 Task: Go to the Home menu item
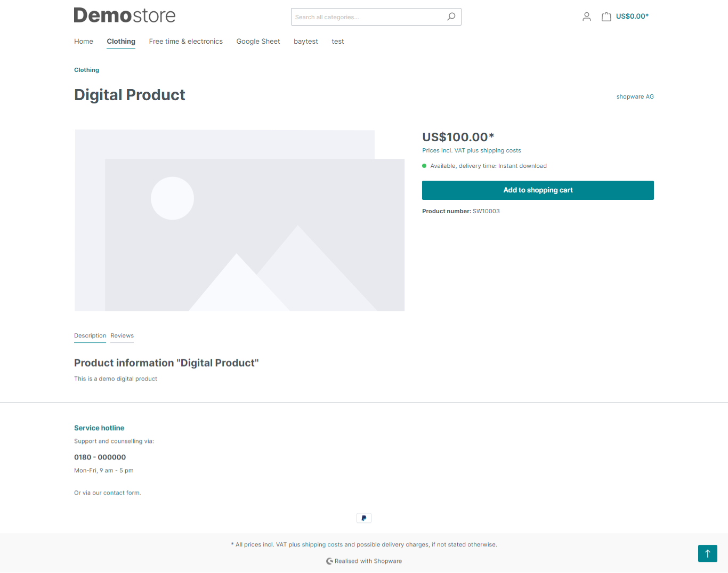coord(84,42)
